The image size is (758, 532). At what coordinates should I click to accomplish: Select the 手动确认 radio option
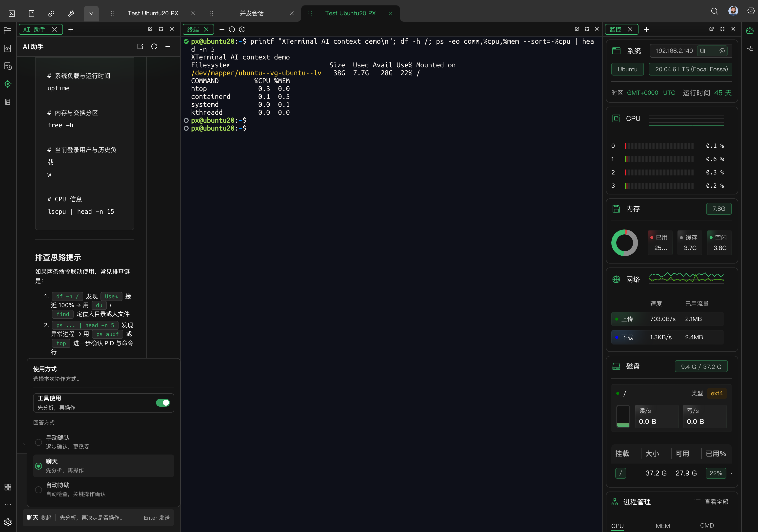(39, 442)
